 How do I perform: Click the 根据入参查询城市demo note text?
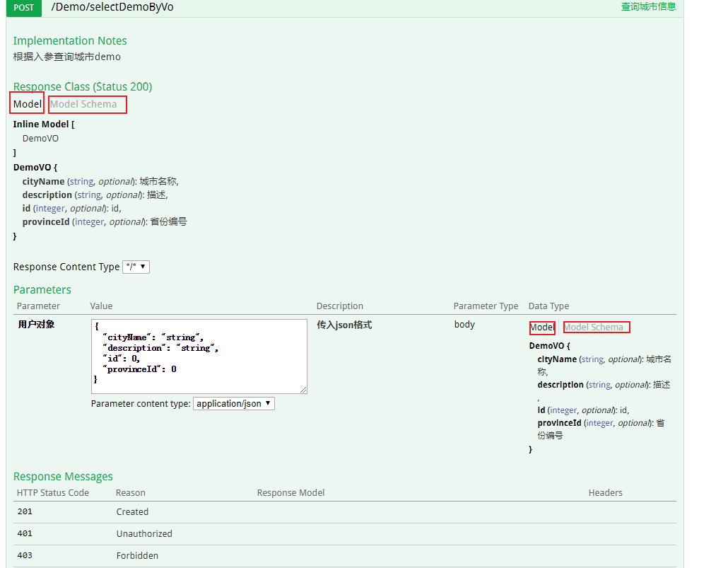[x=67, y=57]
